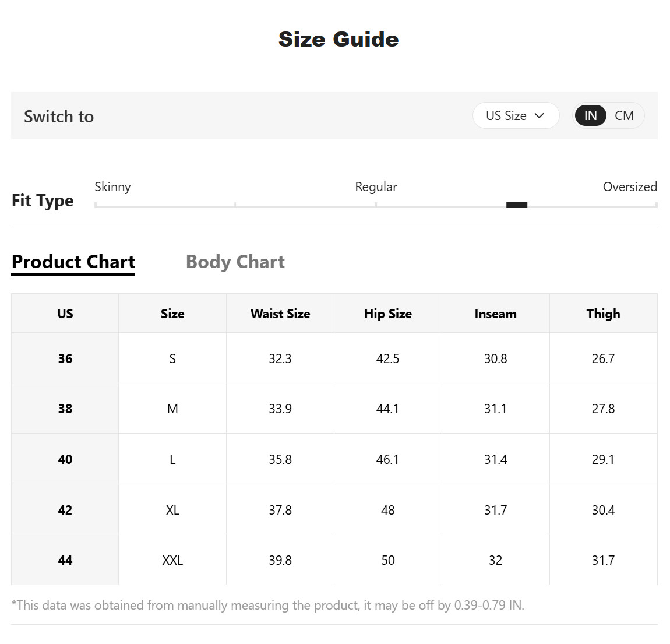Click thigh value 30.4
Viewport: 670px width, 644px height.
coord(604,509)
